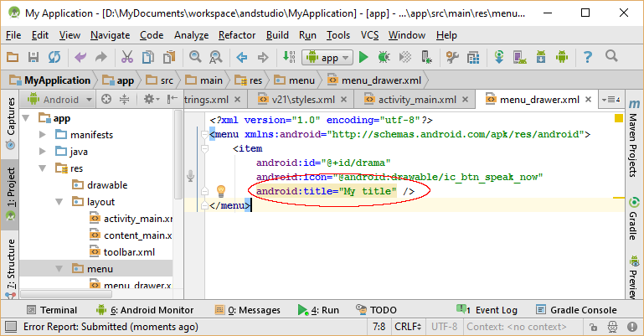Click the Copy toolbar icon
This screenshot has width=644, height=336.
pos(148,57)
